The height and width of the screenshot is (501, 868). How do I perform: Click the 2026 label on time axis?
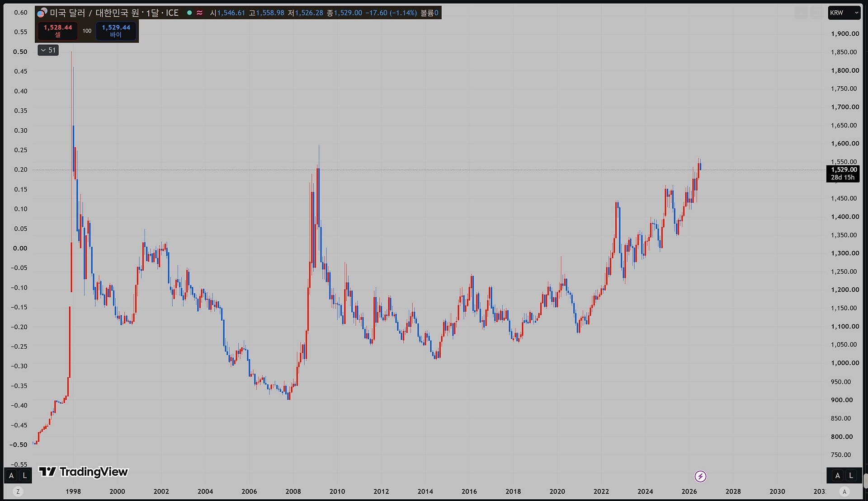[x=689, y=492]
